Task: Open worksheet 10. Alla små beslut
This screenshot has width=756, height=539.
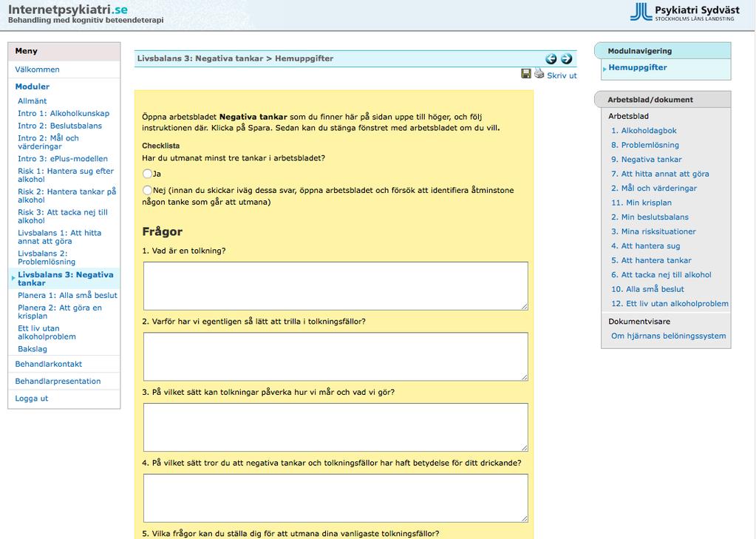Action: [x=647, y=290]
